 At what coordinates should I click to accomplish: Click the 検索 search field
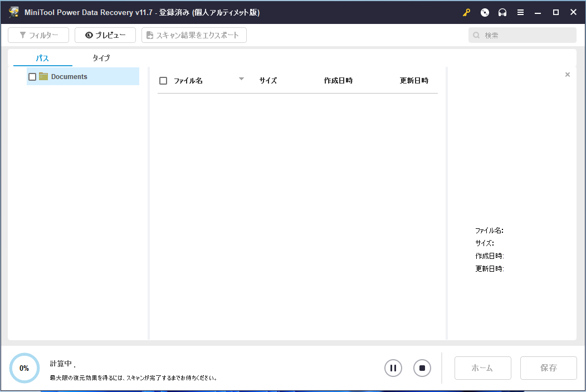[x=522, y=35]
